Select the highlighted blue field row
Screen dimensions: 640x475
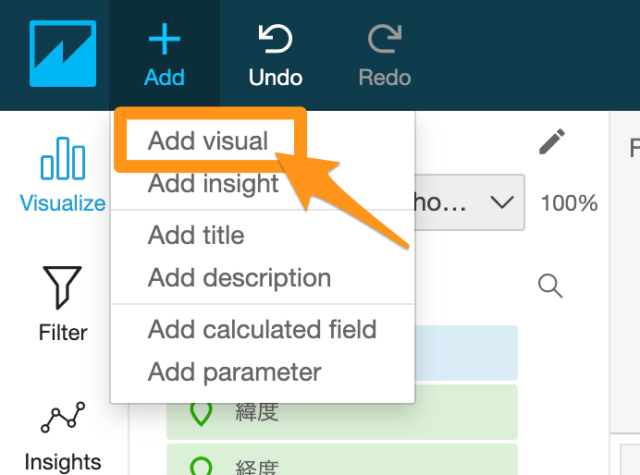pyautogui.click(x=466, y=353)
